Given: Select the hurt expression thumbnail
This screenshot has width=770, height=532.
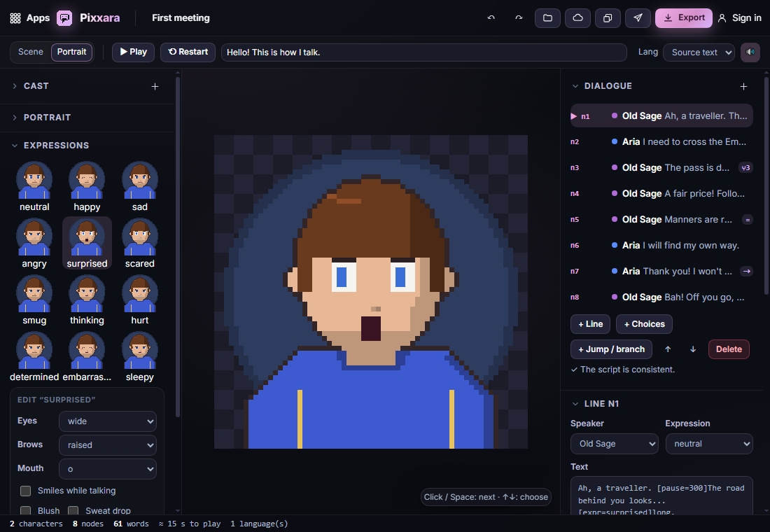Looking at the screenshot, I should point(140,300).
